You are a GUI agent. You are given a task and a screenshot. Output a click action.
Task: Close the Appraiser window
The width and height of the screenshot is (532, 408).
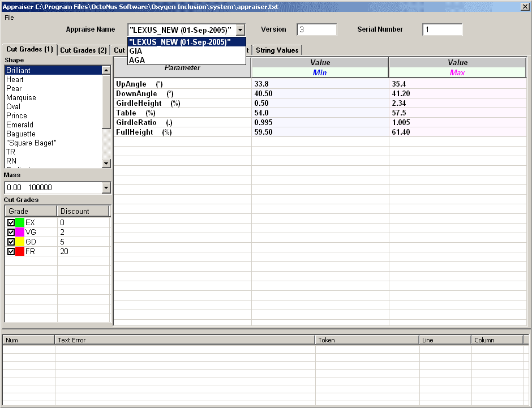point(525,6)
